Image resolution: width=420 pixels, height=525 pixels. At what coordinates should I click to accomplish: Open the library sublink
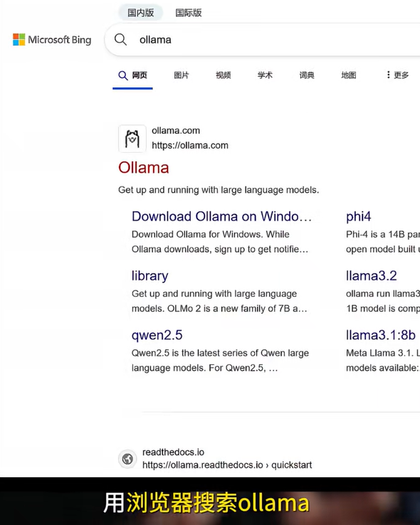click(149, 275)
